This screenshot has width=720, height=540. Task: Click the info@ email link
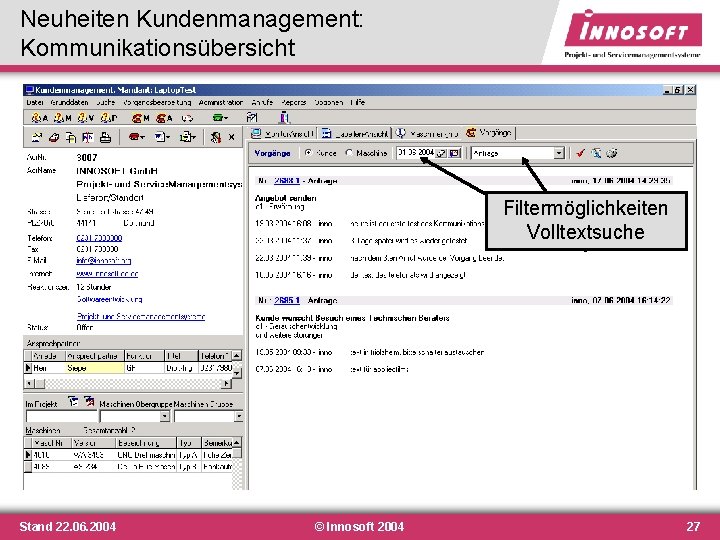point(104,260)
